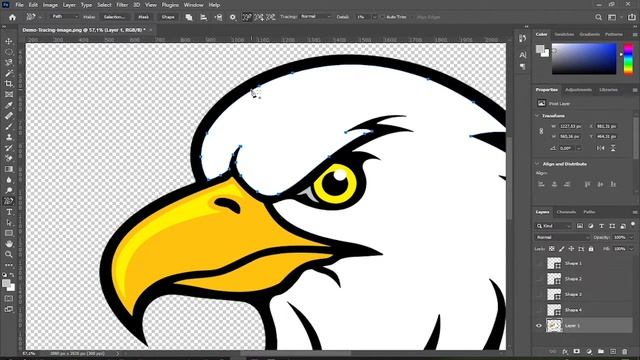This screenshot has width=640, height=360.
Task: Delete layer with trash icon
Action: click(624, 351)
